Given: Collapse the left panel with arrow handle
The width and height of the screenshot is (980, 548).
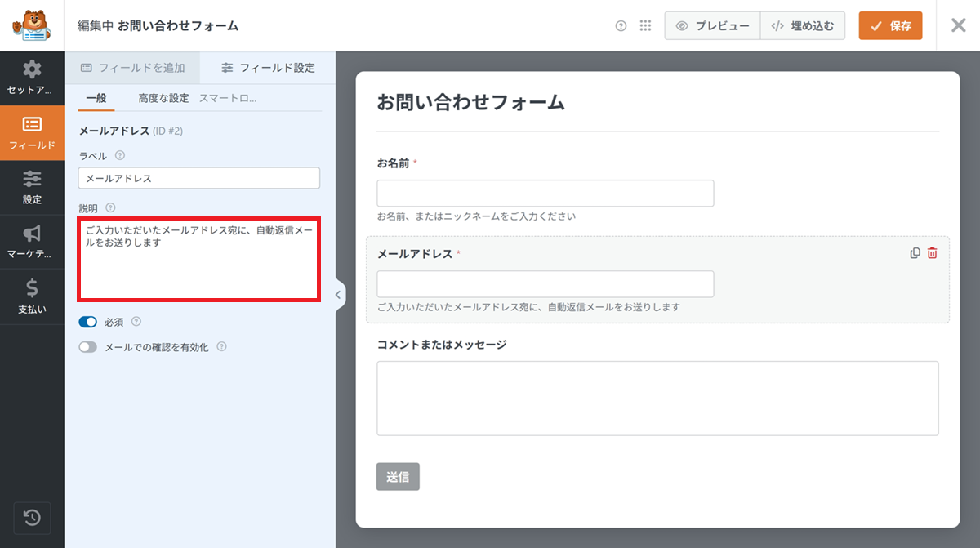Looking at the screenshot, I should [x=338, y=295].
